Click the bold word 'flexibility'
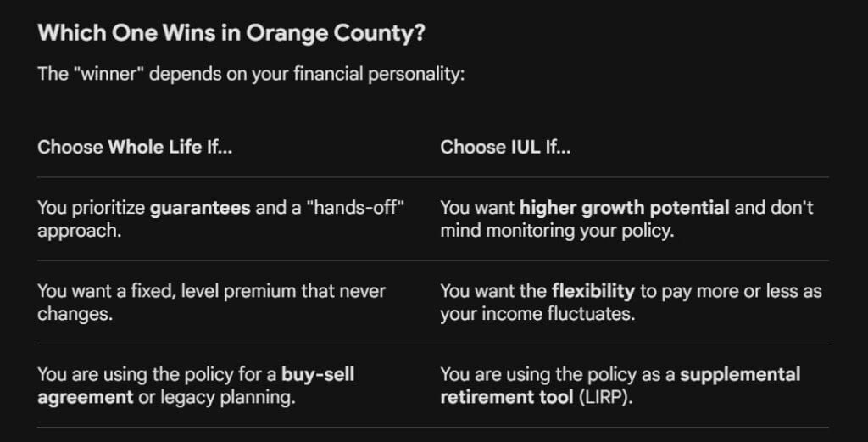Image resolution: width=868 pixels, height=442 pixels. pyautogui.click(x=593, y=291)
